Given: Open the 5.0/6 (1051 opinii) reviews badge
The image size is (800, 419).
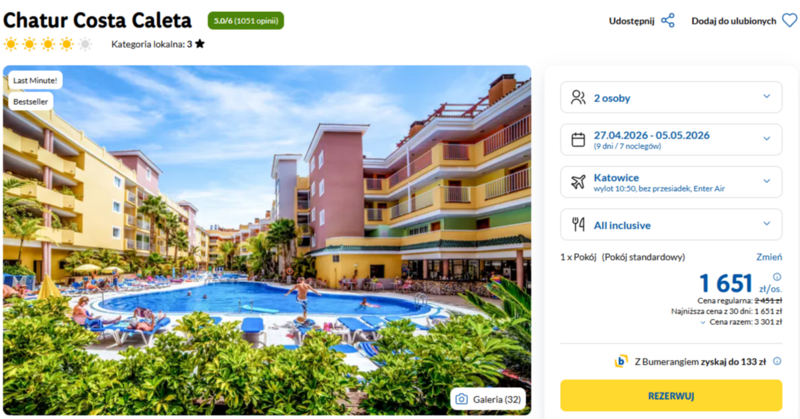Looking at the screenshot, I should [x=246, y=21].
